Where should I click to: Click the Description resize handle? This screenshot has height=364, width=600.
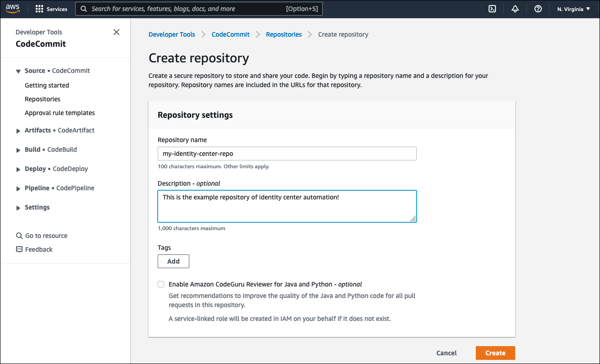pos(413,219)
